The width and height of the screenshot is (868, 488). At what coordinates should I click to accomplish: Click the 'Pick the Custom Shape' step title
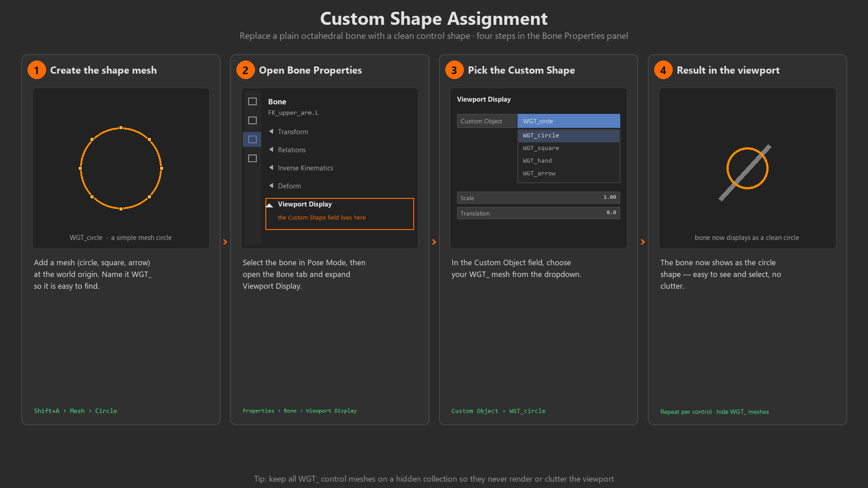521,70
